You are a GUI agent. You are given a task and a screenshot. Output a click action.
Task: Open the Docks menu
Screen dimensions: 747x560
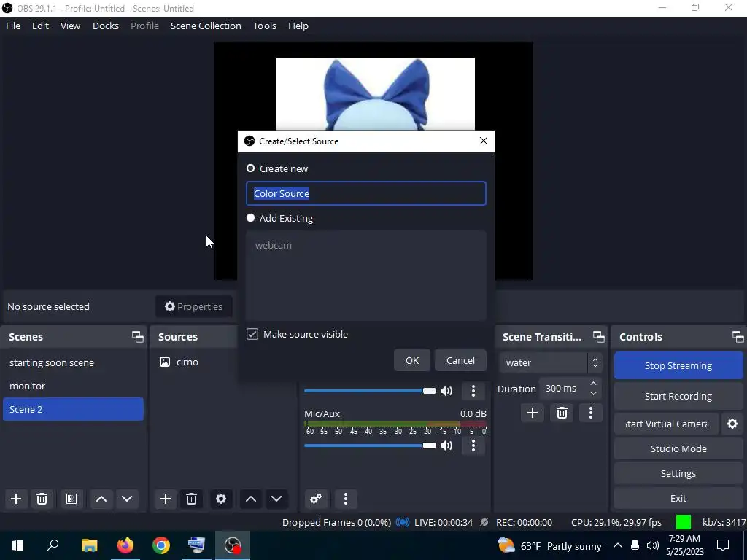(x=105, y=26)
